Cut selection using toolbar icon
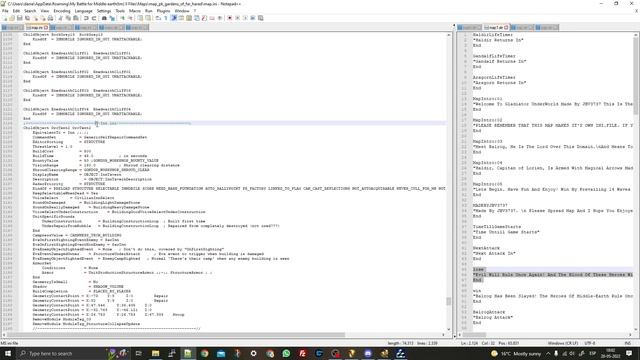640x360 pixels. 60,18
